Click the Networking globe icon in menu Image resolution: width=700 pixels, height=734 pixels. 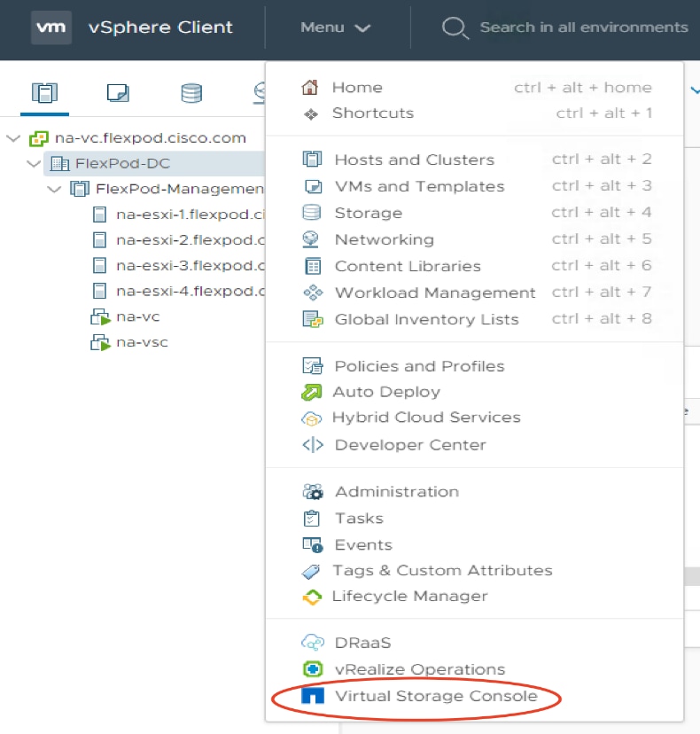[311, 239]
